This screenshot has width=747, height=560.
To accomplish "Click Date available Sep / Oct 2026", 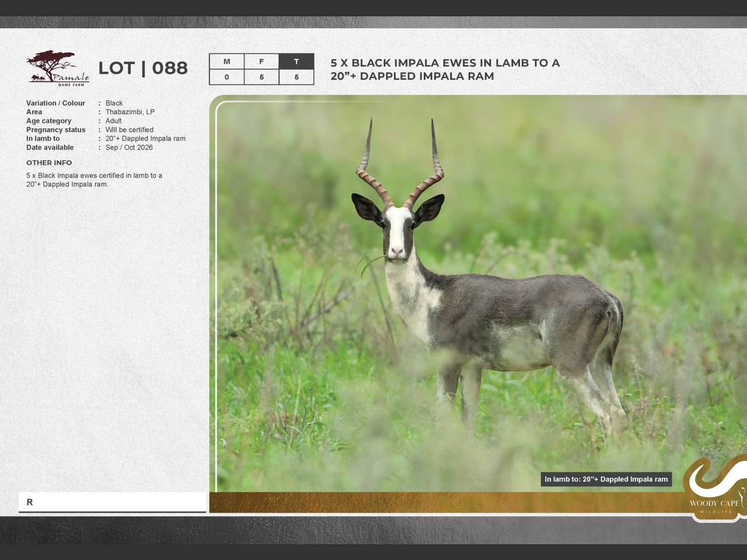I will (129, 148).
